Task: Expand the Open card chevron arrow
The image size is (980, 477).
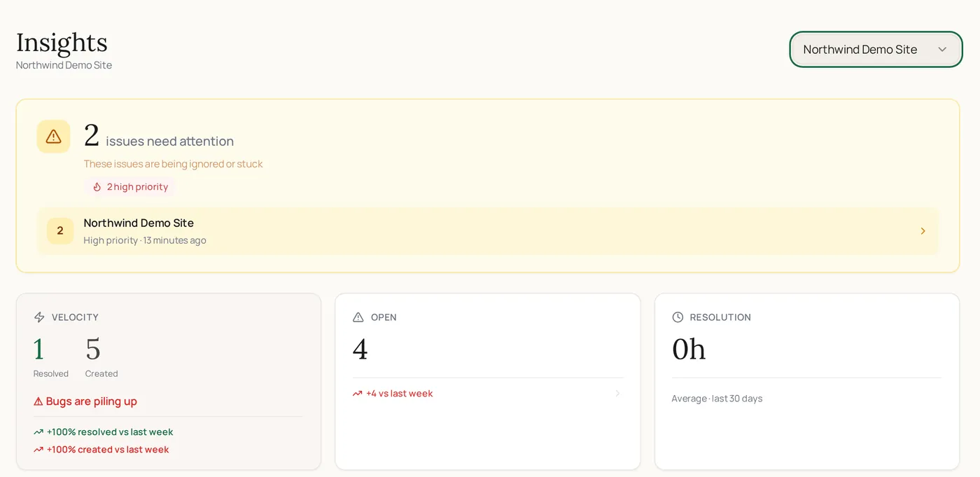Action: pyautogui.click(x=617, y=394)
